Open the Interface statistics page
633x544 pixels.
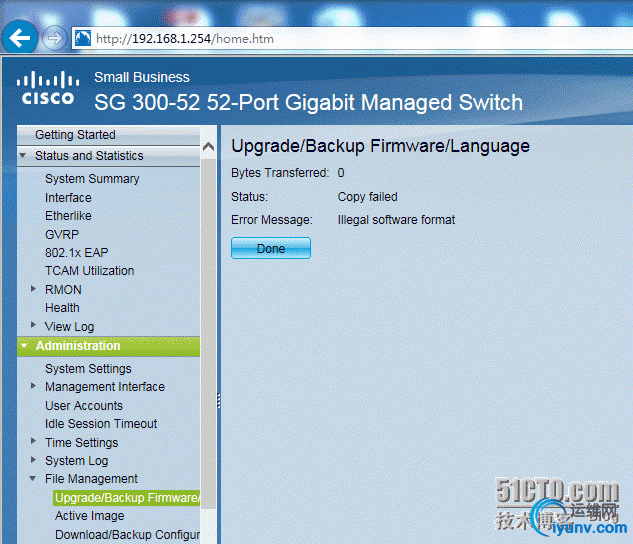pos(68,198)
